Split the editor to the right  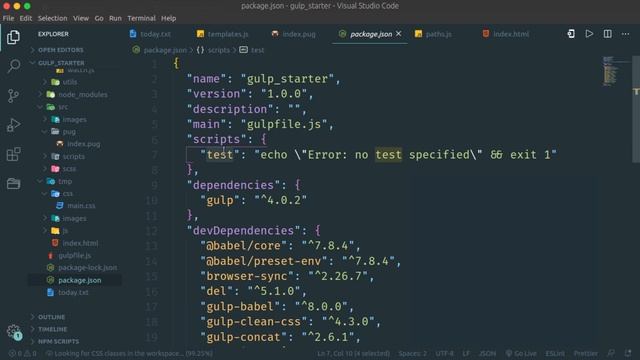coord(607,34)
